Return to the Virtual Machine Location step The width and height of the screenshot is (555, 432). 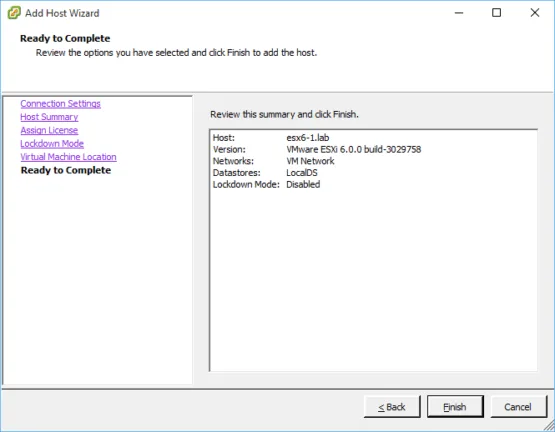(68, 157)
